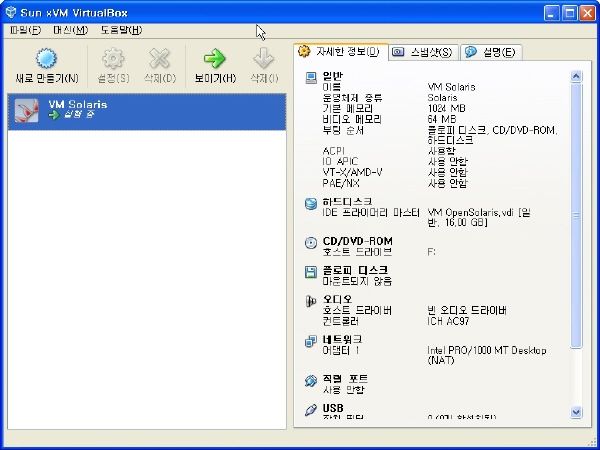Open the 직렬 포트 section heading link
The width and height of the screenshot is (600, 450).
345,379
